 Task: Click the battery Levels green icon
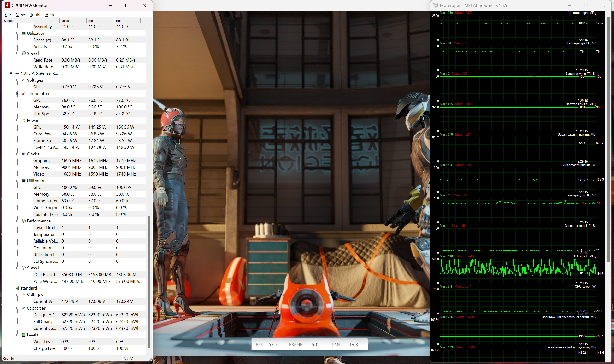(24, 335)
